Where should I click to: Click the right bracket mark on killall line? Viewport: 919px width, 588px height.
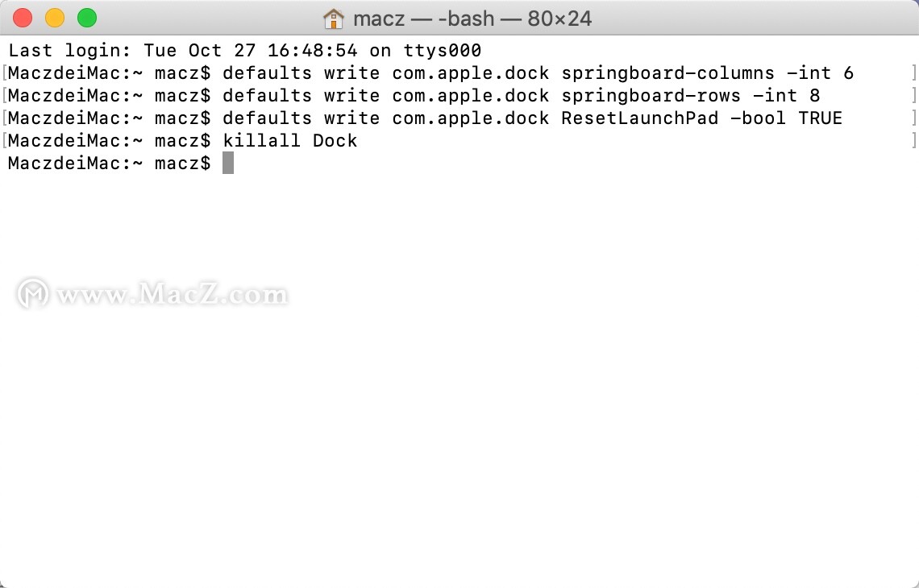click(x=913, y=141)
